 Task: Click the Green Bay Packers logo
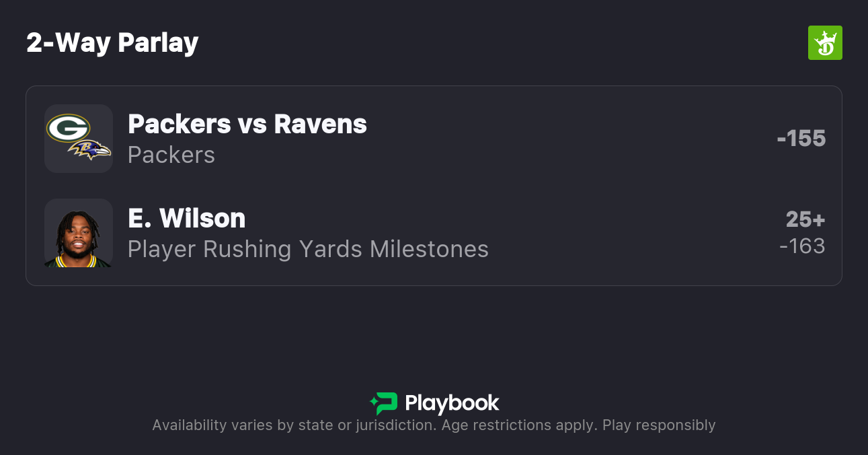pyautogui.click(x=68, y=129)
